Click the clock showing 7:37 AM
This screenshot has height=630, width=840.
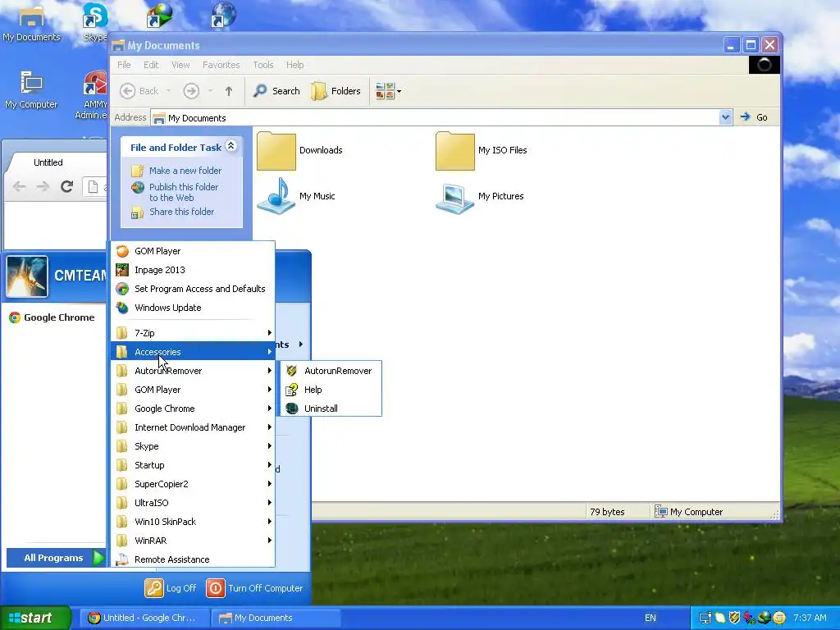pos(810,618)
